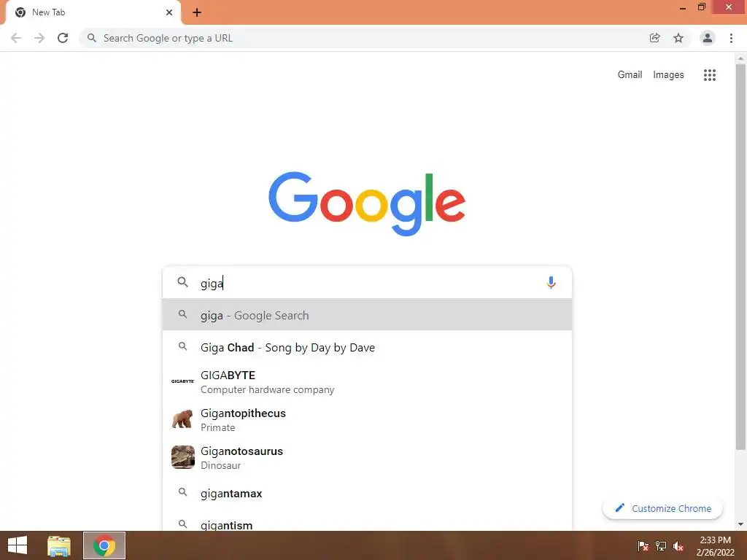
Task: Open the Action Center flag tray icon
Action: click(x=643, y=546)
